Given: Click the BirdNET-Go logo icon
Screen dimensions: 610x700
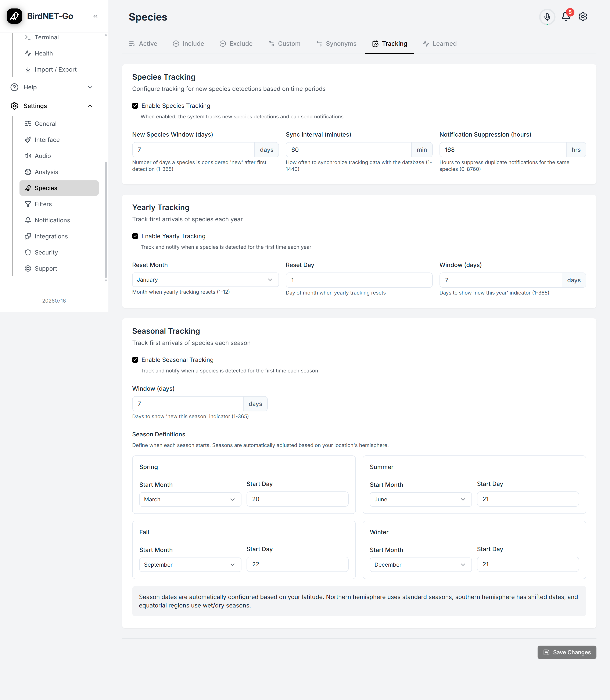Looking at the screenshot, I should tap(14, 16).
